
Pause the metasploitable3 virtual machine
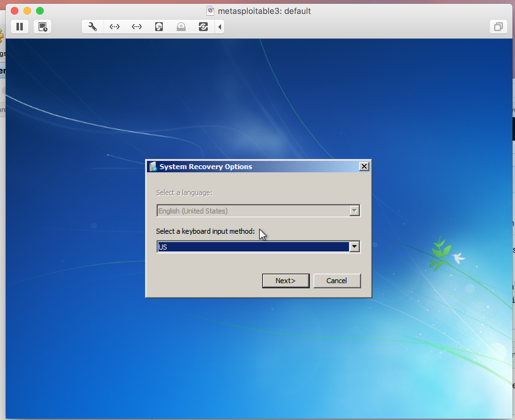click(20, 27)
